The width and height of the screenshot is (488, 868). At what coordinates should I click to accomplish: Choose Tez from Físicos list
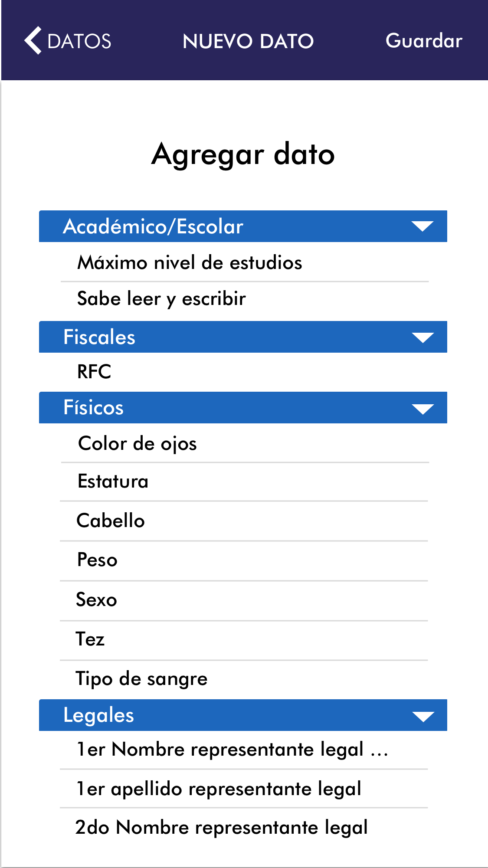pos(90,639)
